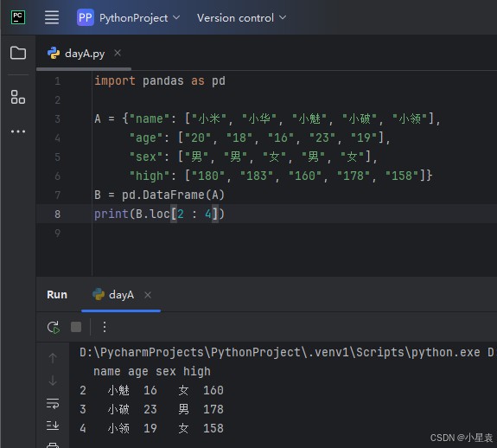497x448 pixels.
Task: Close the dayA.py editor tab
Action: (x=118, y=53)
